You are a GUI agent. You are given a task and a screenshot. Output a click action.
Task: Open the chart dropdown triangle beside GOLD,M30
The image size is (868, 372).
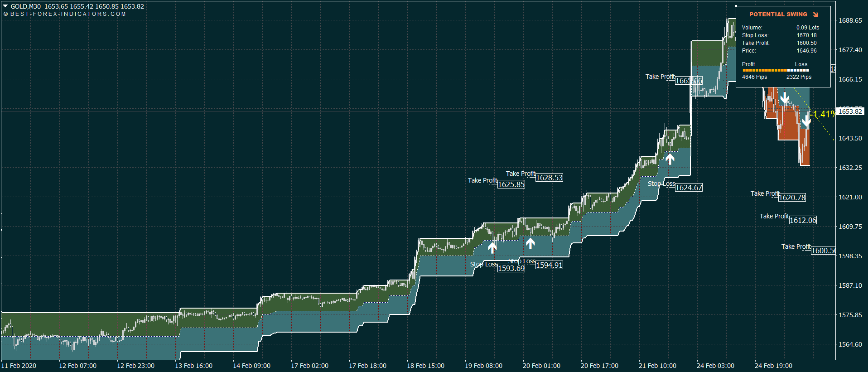click(5, 6)
